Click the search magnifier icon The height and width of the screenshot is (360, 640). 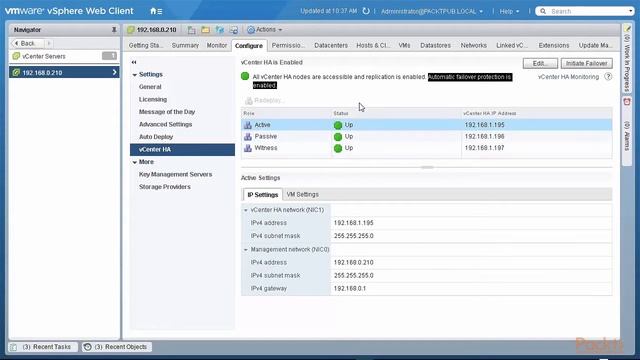pyautogui.click(x=543, y=11)
